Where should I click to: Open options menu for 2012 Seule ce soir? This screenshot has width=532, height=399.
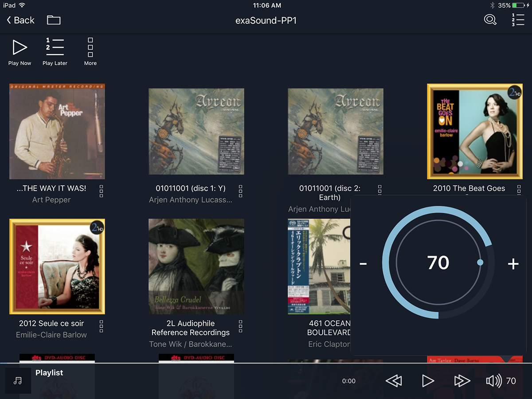tap(102, 326)
